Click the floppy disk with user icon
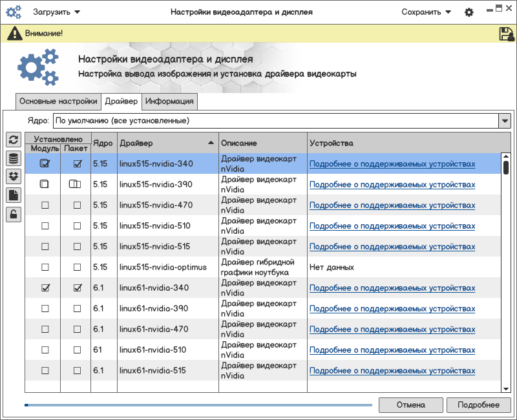The width and height of the screenshot is (517, 420). (x=506, y=34)
